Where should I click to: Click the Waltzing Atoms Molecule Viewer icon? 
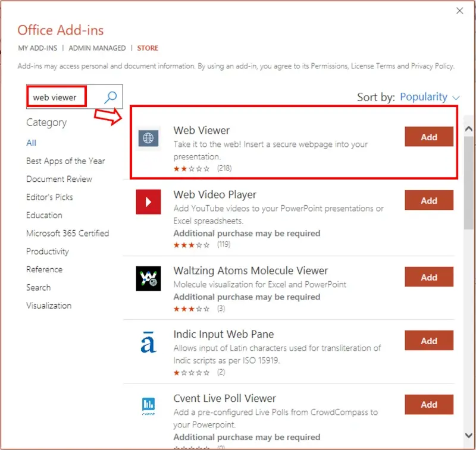point(148,278)
